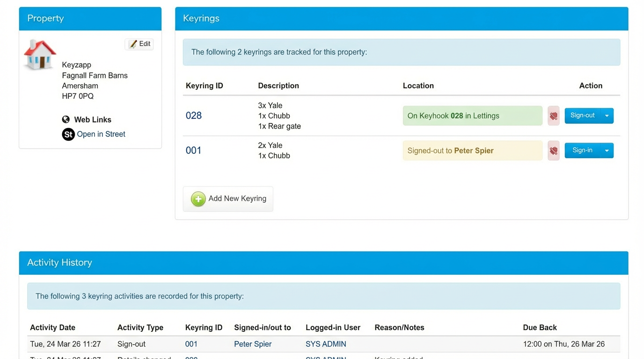The width and height of the screenshot is (644, 359).
Task: Open the 'Open in Street' link
Action: 101,134
